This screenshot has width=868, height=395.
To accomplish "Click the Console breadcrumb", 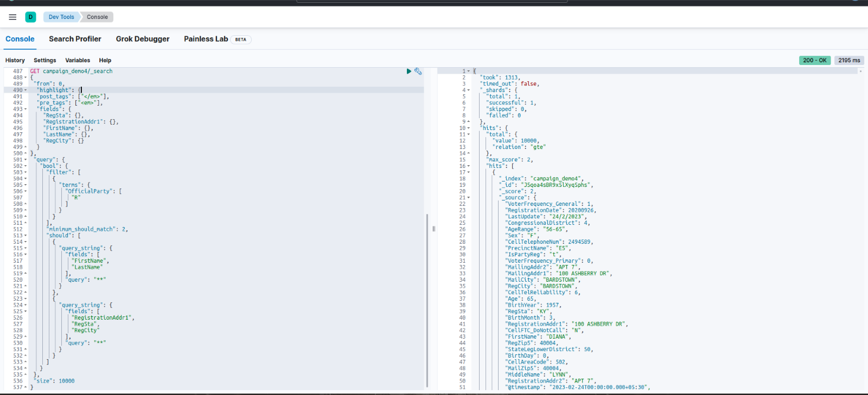I will click(98, 17).
